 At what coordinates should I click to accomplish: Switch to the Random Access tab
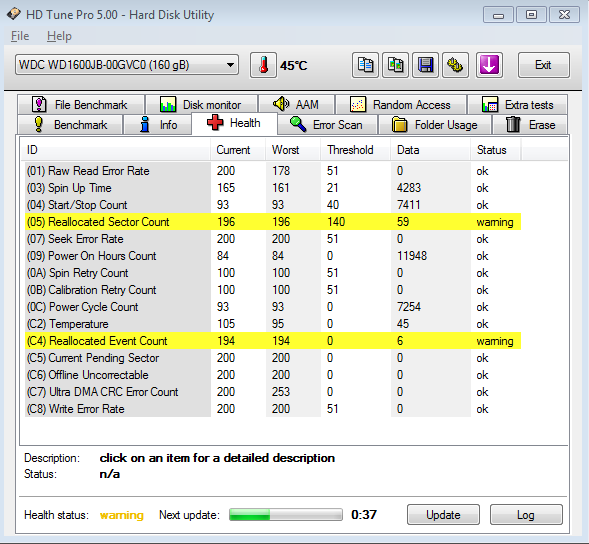pyautogui.click(x=401, y=104)
